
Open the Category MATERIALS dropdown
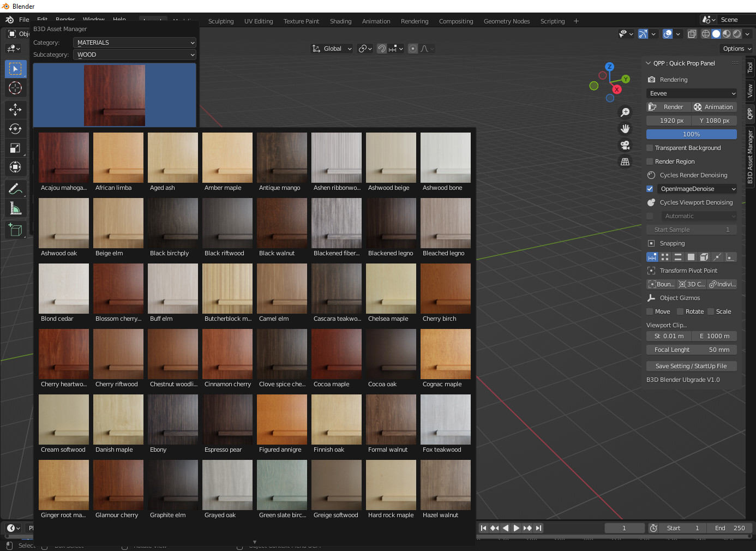tap(135, 43)
